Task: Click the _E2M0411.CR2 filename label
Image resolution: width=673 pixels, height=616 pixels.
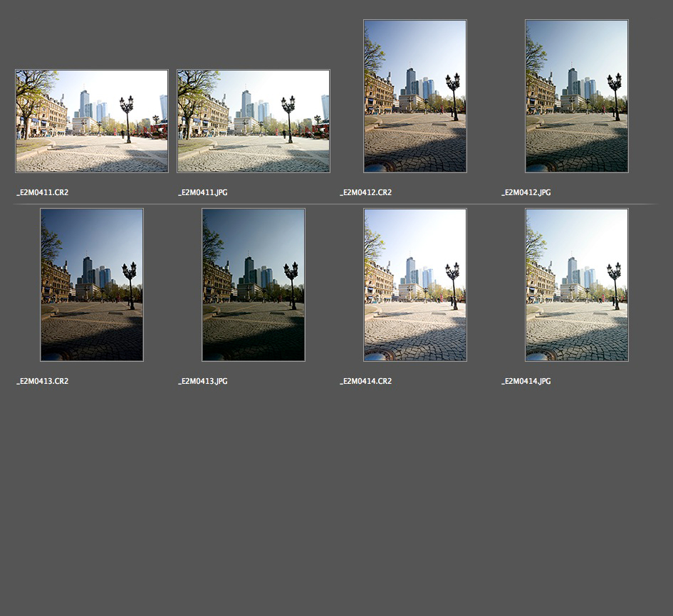Action: (x=43, y=193)
